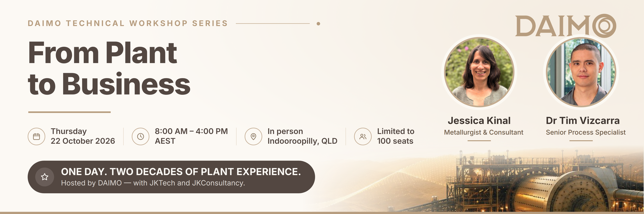Click the star icon in the dark banner
The height and width of the screenshot is (214, 644).
coord(45,177)
